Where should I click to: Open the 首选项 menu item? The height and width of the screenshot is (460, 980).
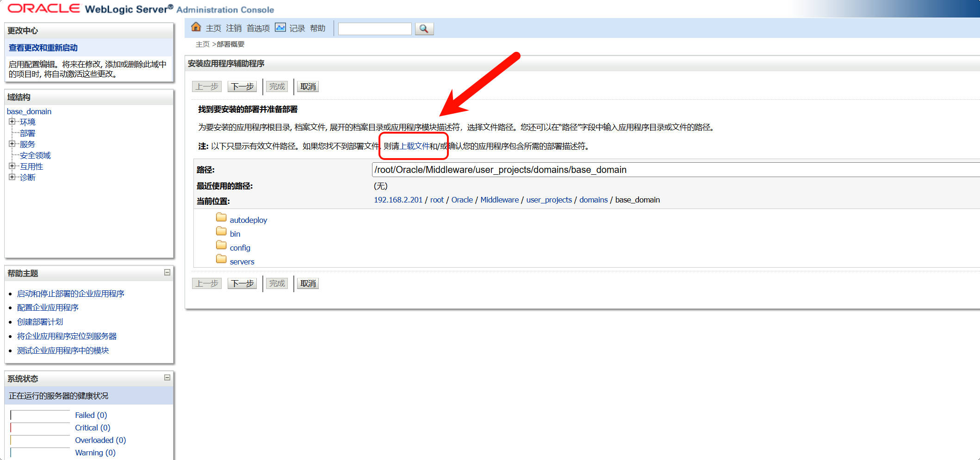point(258,29)
